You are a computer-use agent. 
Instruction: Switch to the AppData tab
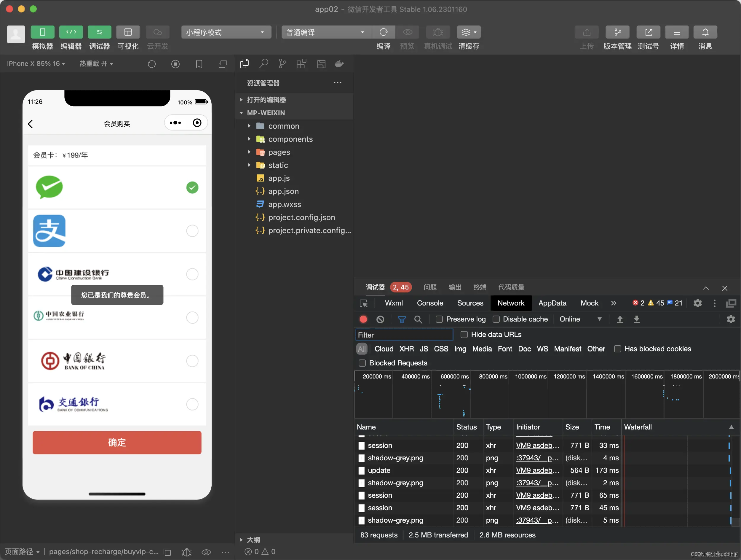552,303
